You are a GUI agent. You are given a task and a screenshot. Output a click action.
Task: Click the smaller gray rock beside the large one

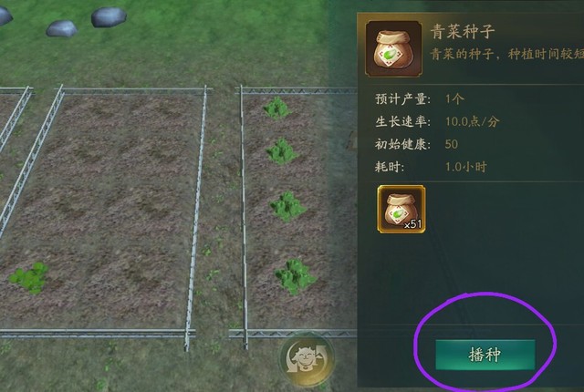point(61,28)
